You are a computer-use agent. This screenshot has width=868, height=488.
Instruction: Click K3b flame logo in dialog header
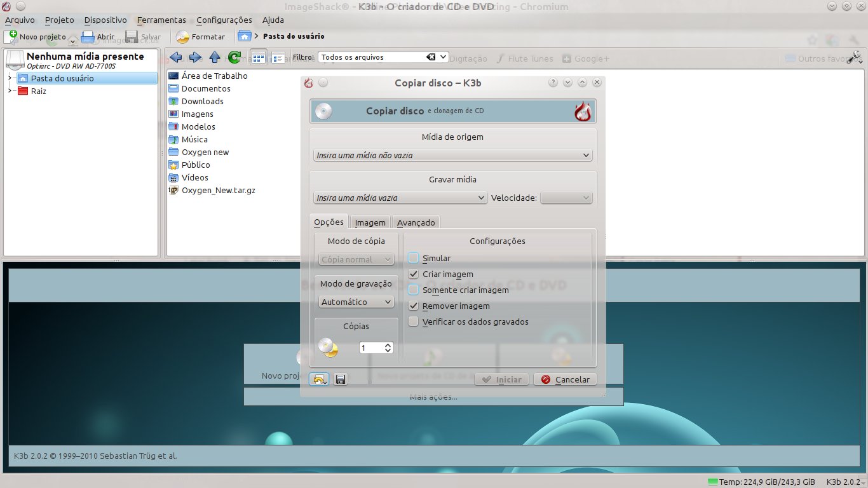pyautogui.click(x=583, y=111)
